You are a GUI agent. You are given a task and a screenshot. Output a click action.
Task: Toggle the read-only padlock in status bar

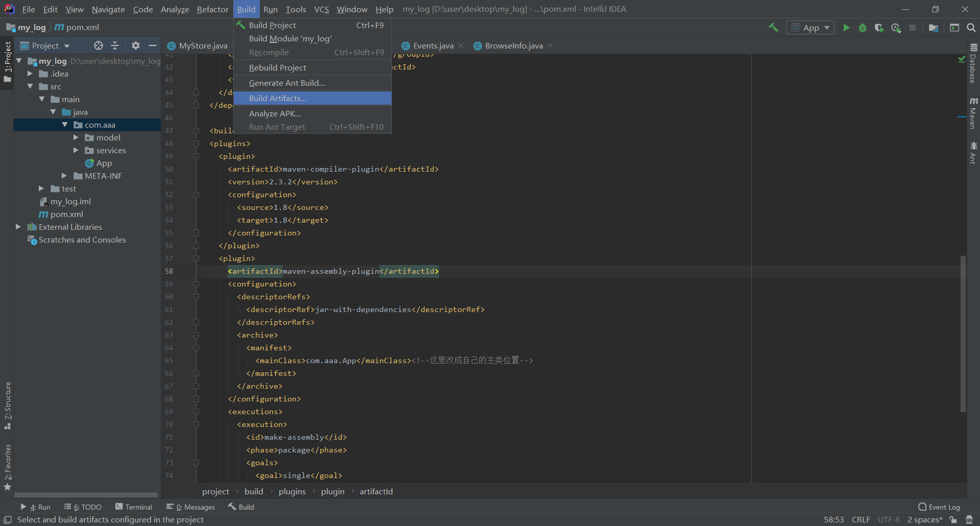coord(953,520)
